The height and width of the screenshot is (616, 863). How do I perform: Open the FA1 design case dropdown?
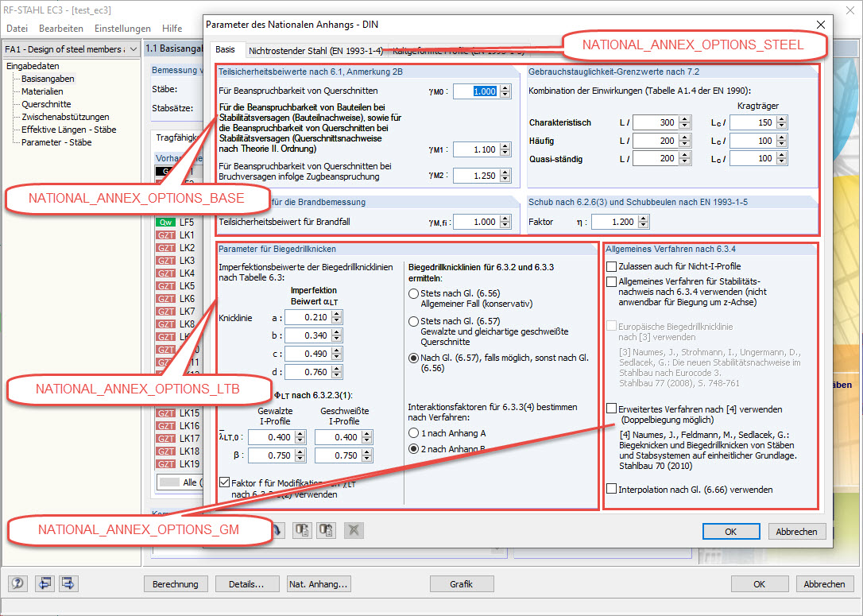(134, 49)
